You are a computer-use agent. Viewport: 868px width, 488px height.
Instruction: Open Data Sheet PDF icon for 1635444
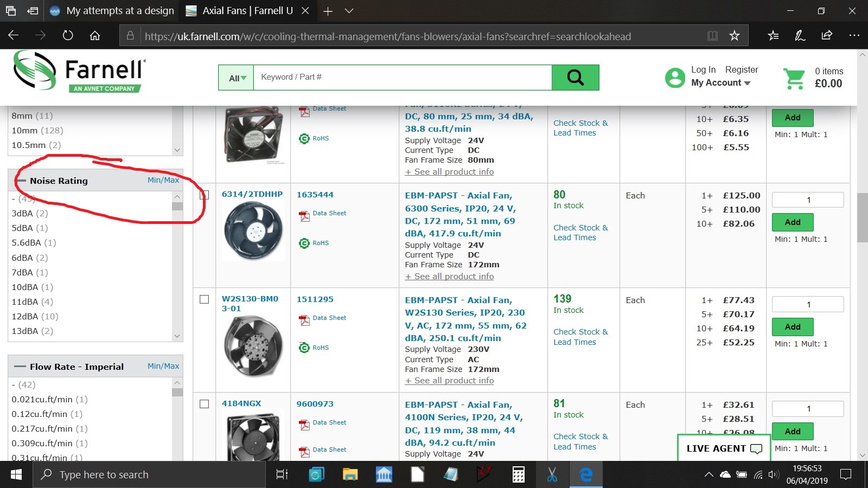[304, 216]
